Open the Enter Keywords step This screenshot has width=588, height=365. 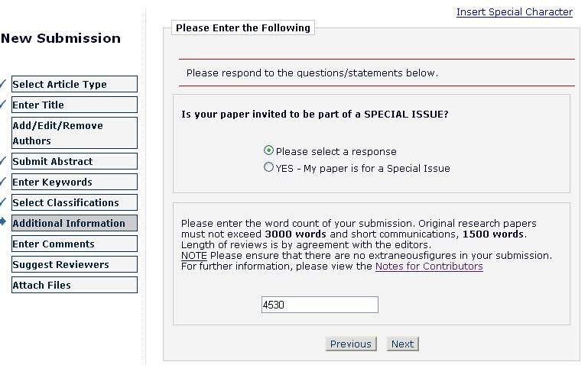click(74, 182)
